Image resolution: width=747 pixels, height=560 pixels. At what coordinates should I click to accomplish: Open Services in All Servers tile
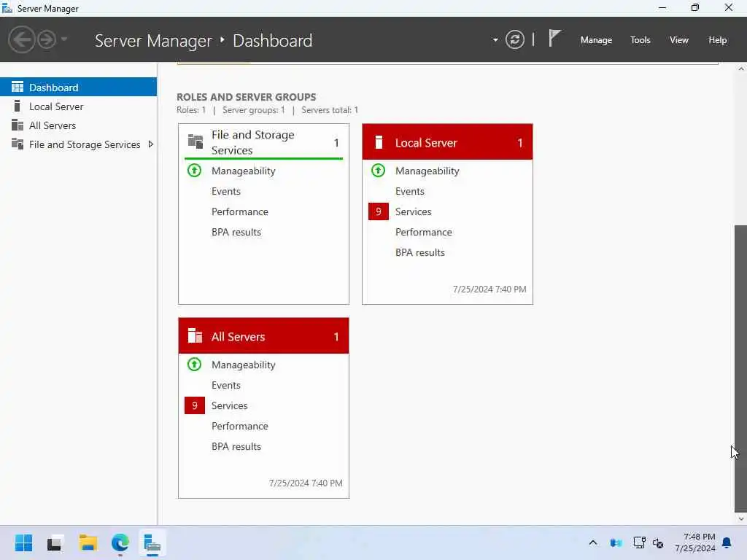pyautogui.click(x=229, y=405)
